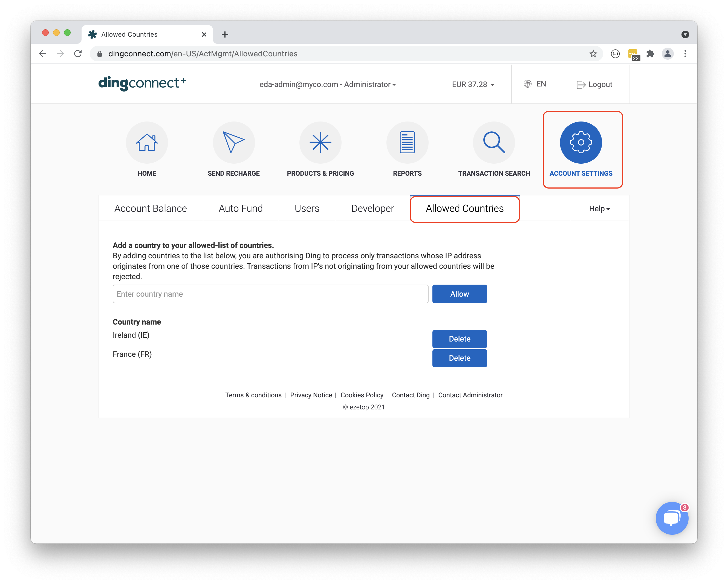Reload the page via refresh icon
728x584 pixels.
(x=78, y=54)
